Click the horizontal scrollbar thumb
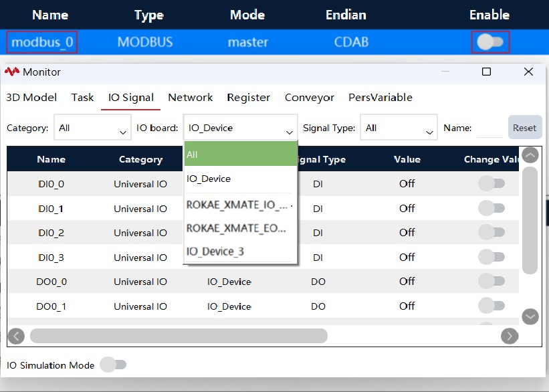The width and height of the screenshot is (549, 392). (179, 336)
